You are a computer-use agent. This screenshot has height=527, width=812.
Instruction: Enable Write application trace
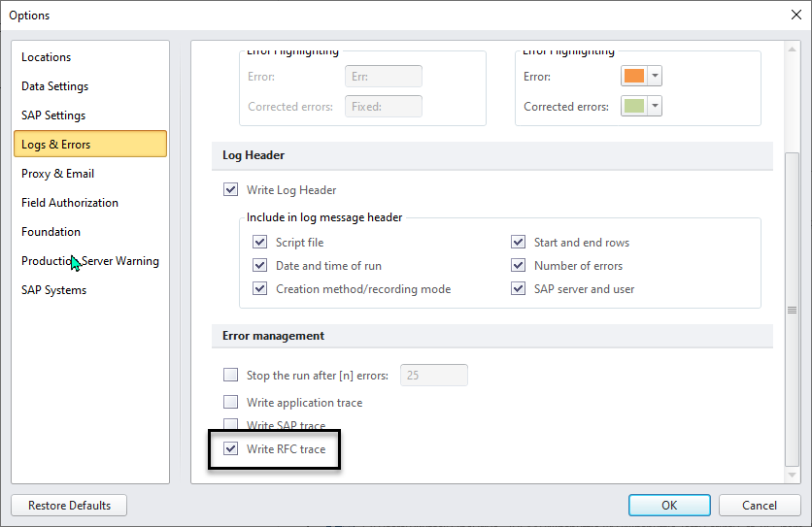click(230, 403)
